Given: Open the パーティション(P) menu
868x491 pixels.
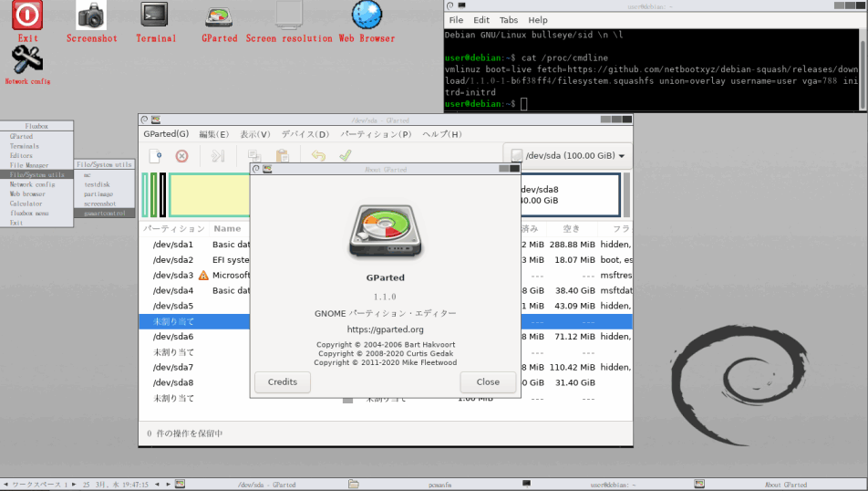Looking at the screenshot, I should pos(376,134).
